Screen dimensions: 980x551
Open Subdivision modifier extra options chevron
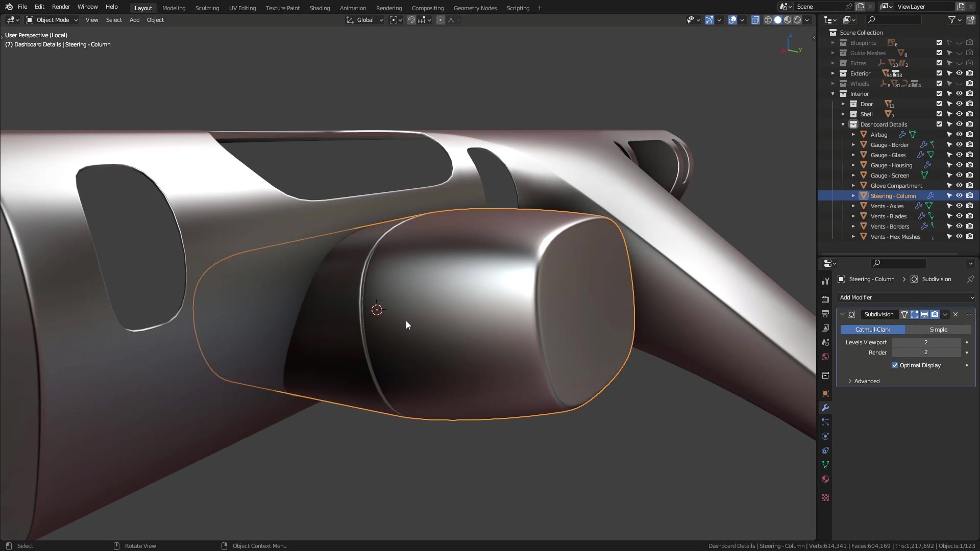point(945,314)
